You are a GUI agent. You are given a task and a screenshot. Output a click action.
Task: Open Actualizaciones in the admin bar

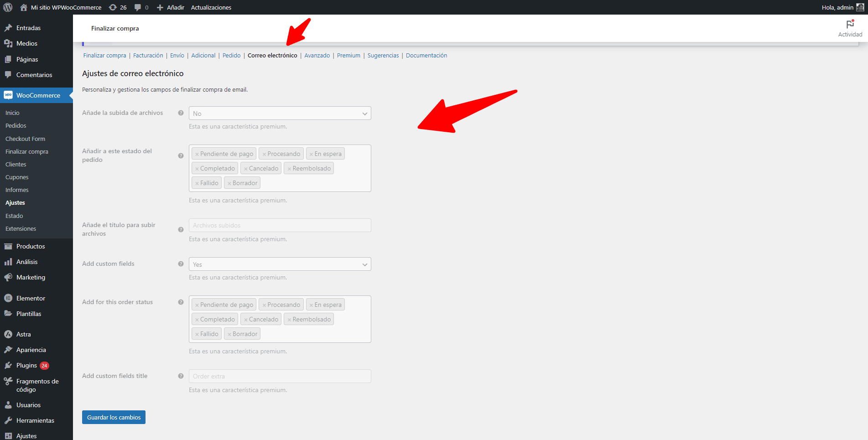[x=211, y=7]
